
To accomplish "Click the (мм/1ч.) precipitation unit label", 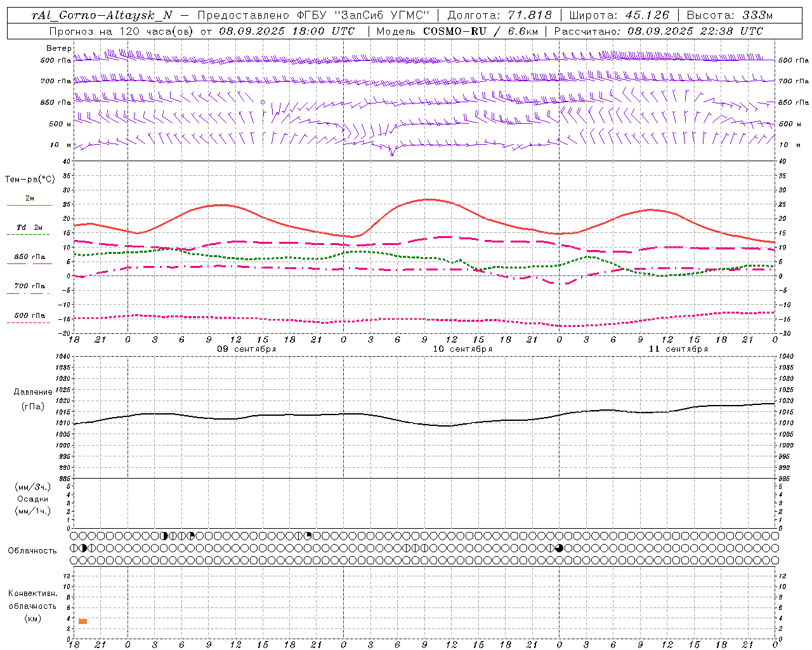I will [33, 511].
